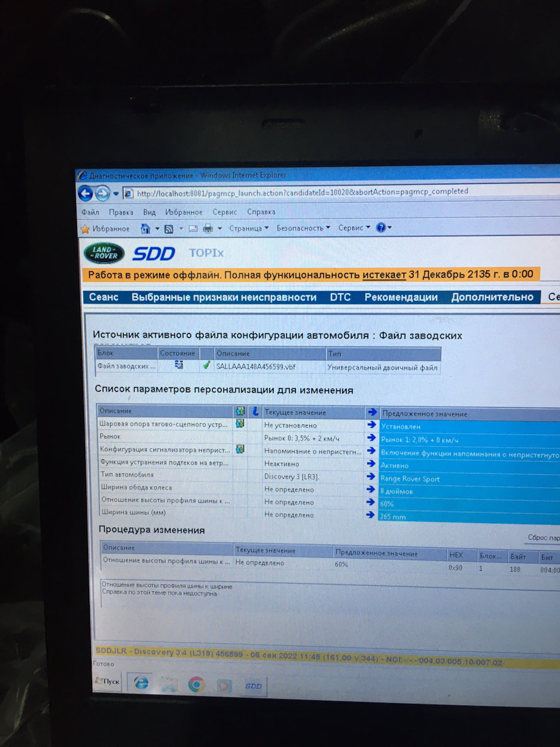This screenshot has width=560, height=747.
Task: Open the Сервис command bar dropdown
Action: coord(354,228)
